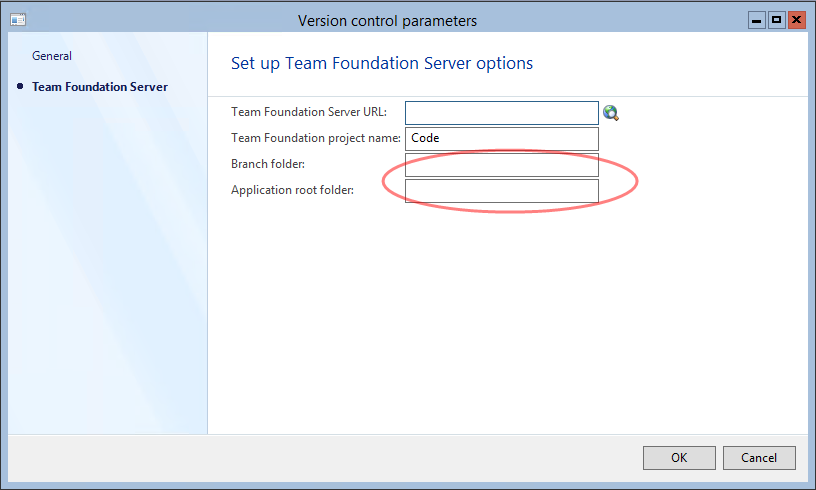Click the globe icon beside the Server URL field

click(611, 113)
